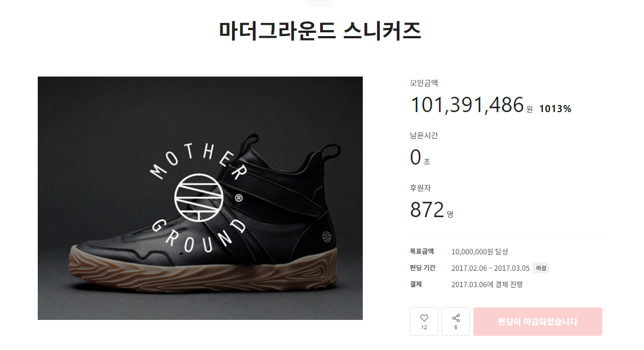
Task: Click the remaining time 0 초 value
Action: pos(420,157)
